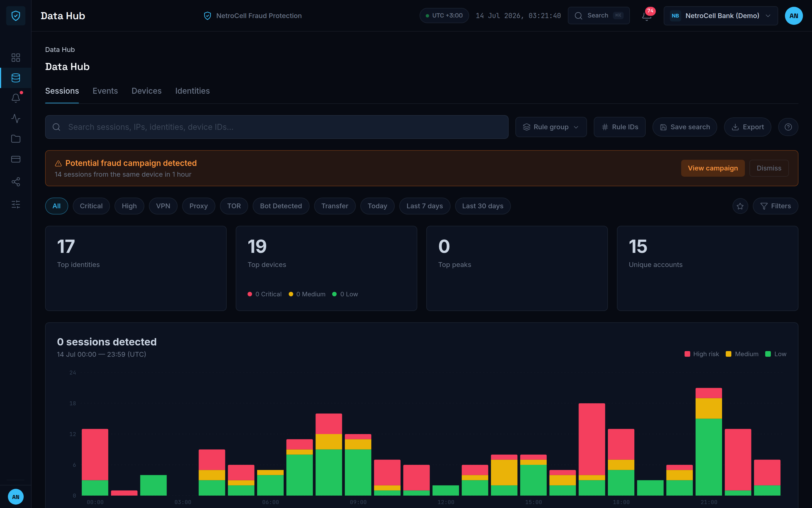Open the global Search box in header
The width and height of the screenshot is (812, 508).
(598, 16)
